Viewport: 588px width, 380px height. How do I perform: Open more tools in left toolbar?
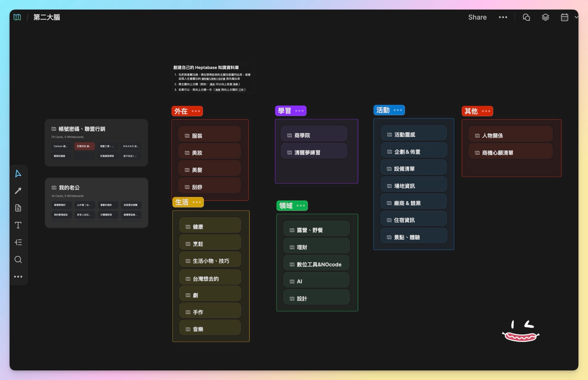[18, 277]
